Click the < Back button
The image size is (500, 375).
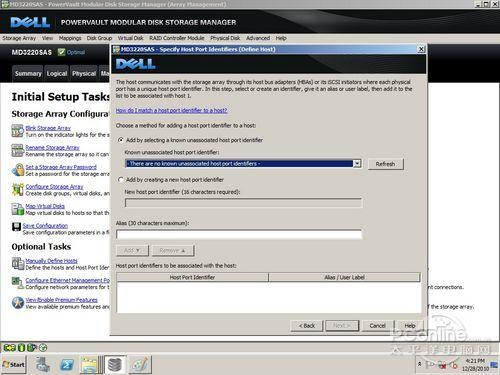[x=307, y=326]
